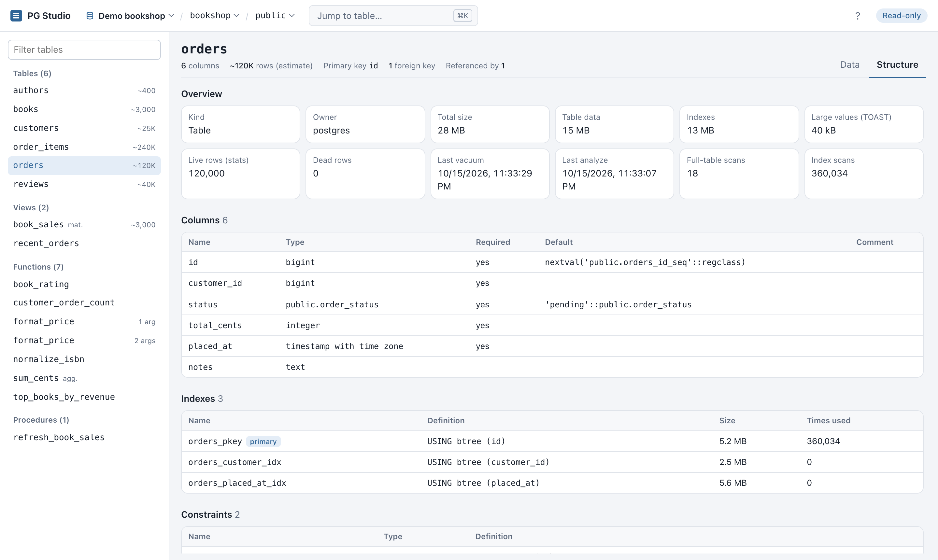This screenshot has height=560, width=938.
Task: Open the book_rating function
Action: (x=84, y=285)
